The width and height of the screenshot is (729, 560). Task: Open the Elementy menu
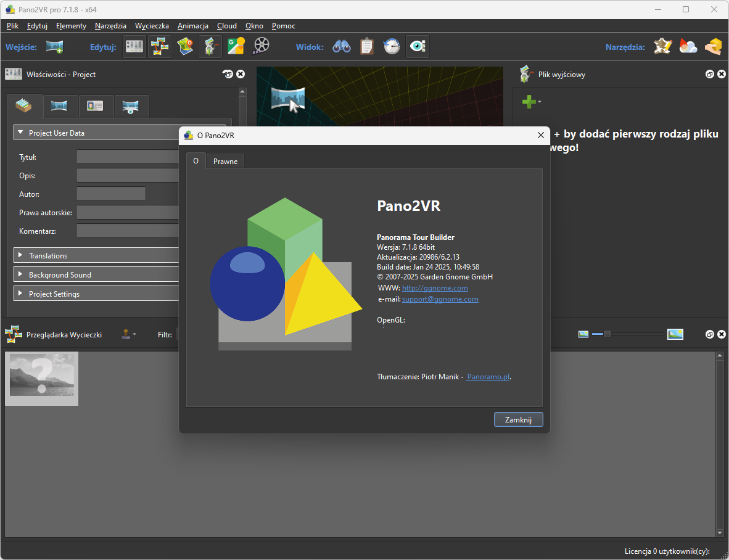click(x=71, y=25)
